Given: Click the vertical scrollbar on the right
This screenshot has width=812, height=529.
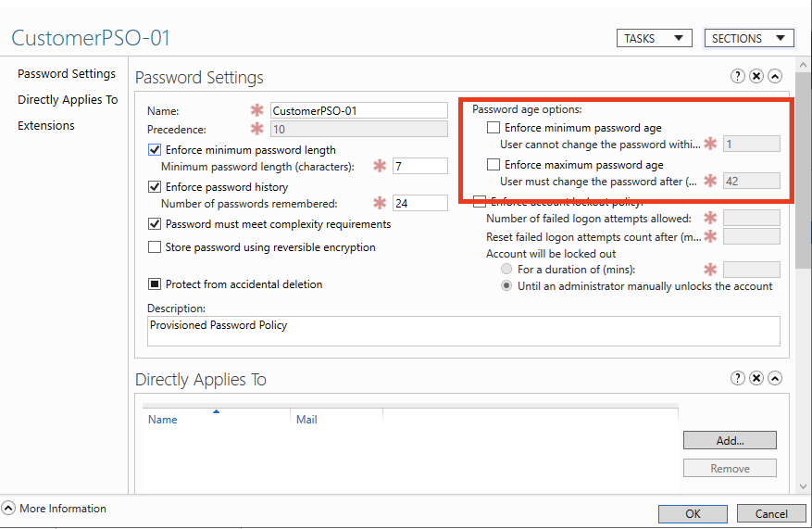Looking at the screenshot, I should 803,185.
